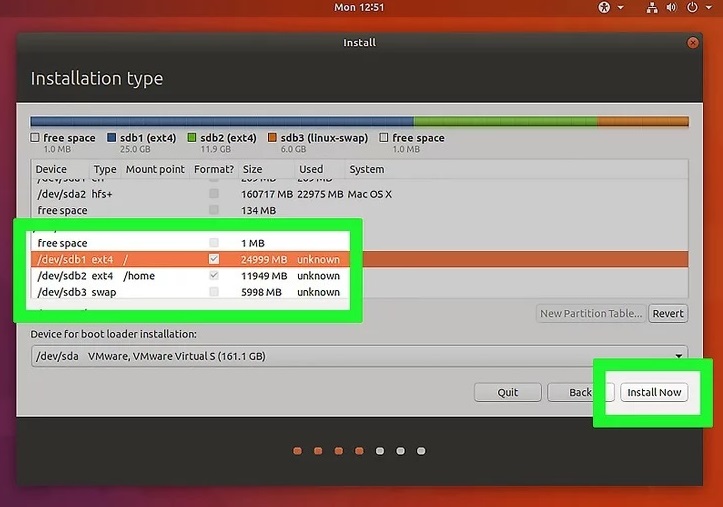Image resolution: width=723 pixels, height=507 pixels.
Task: Click the Device column header
Action: point(59,169)
